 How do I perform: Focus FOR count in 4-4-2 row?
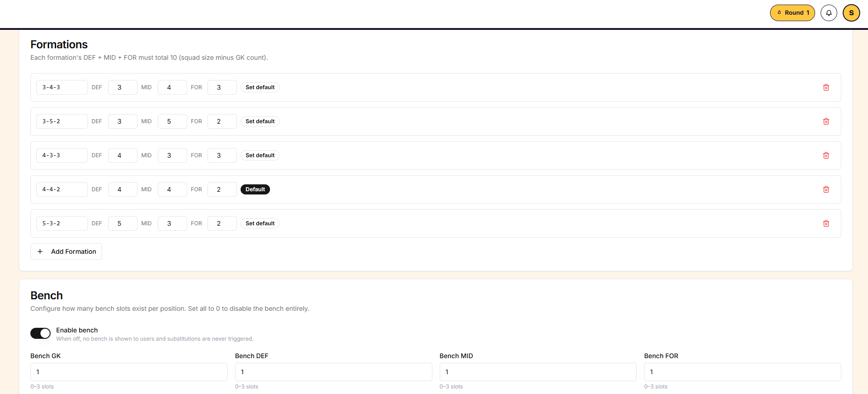click(x=222, y=189)
